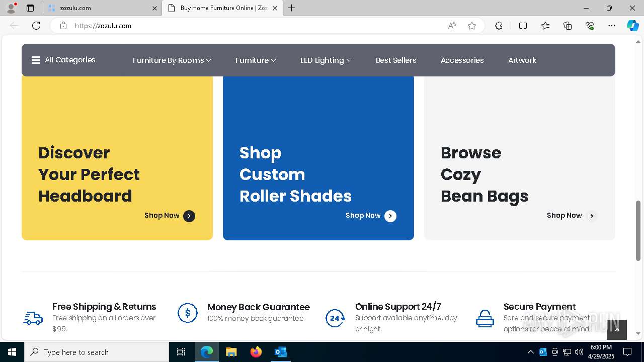Screen dimensions: 644x362
Task: Open the Collections icon
Action: click(x=568, y=26)
